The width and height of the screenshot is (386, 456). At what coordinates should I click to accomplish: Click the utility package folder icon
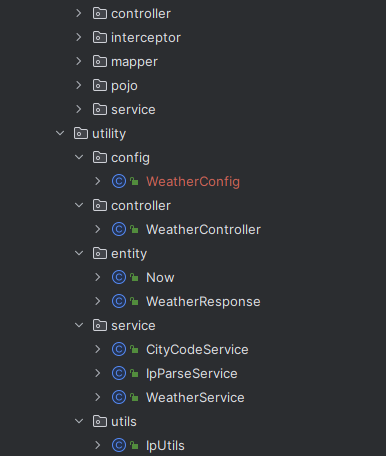tap(81, 133)
